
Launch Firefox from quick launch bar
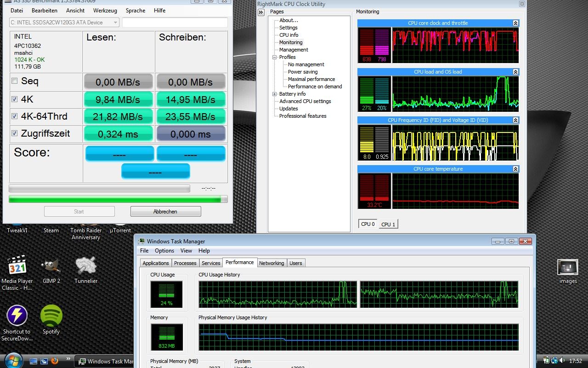[x=55, y=361]
